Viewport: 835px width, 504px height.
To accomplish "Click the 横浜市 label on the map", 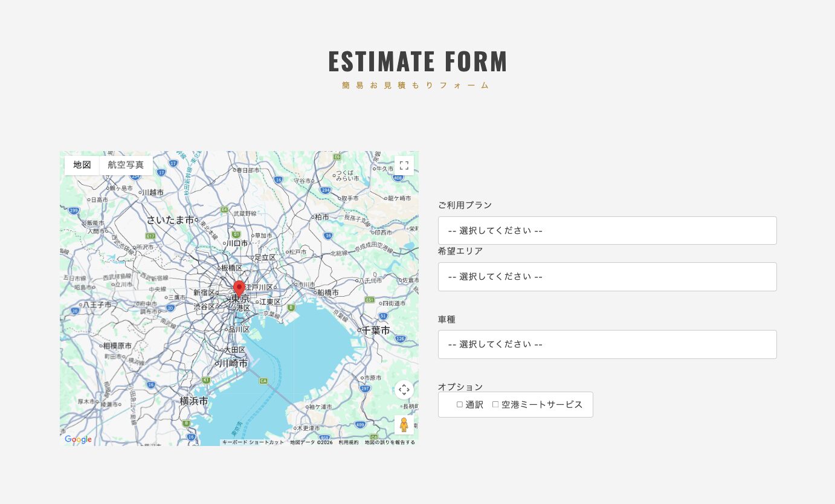I will 194,401.
